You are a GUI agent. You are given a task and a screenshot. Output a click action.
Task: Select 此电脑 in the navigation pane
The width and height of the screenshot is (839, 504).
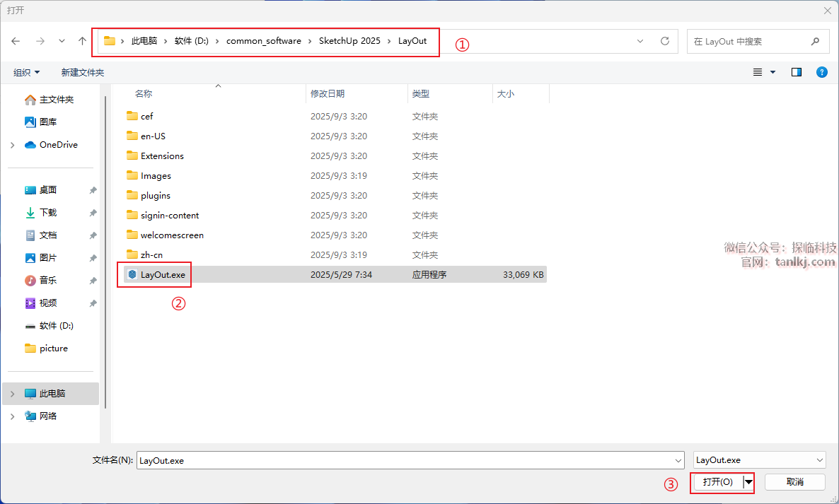tap(52, 393)
